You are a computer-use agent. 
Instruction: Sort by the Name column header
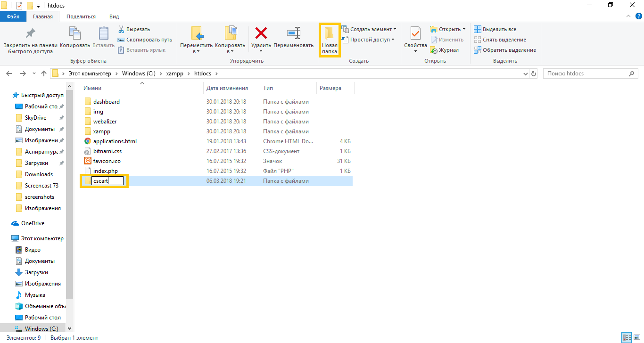click(142, 88)
